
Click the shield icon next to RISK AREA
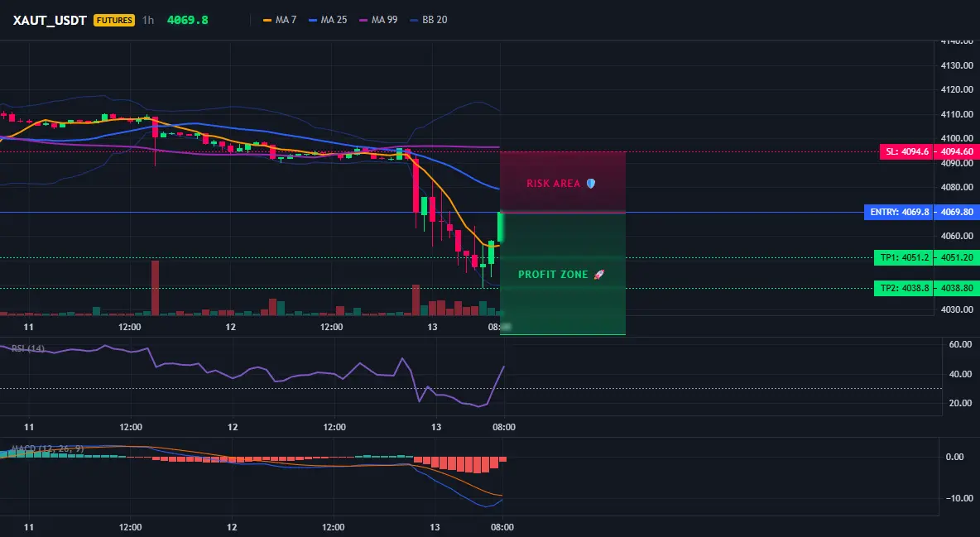pyautogui.click(x=591, y=183)
